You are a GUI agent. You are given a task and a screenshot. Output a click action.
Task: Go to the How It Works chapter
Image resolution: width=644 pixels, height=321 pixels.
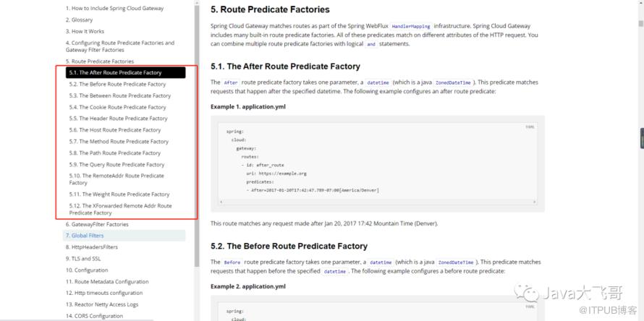coord(85,32)
